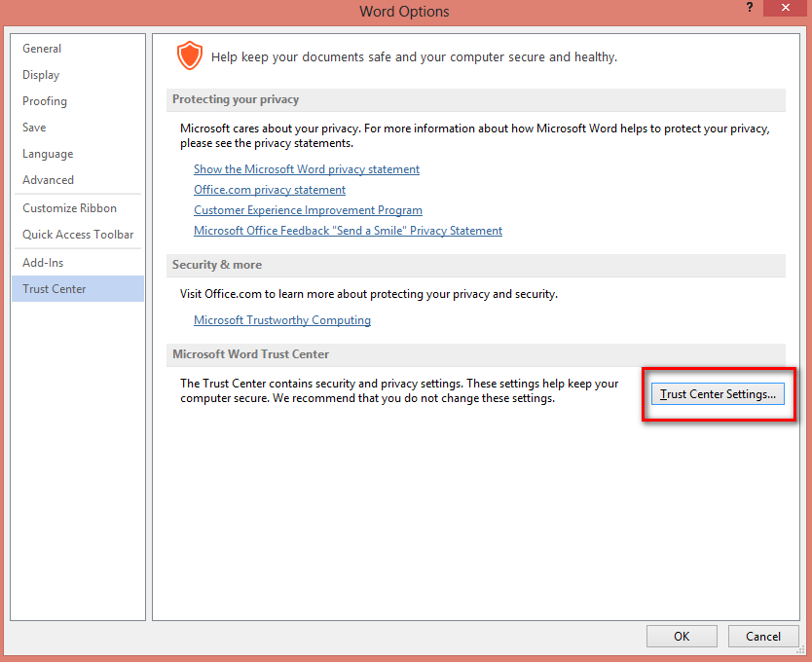Follow Customer Experience Improvement Program link

308,210
